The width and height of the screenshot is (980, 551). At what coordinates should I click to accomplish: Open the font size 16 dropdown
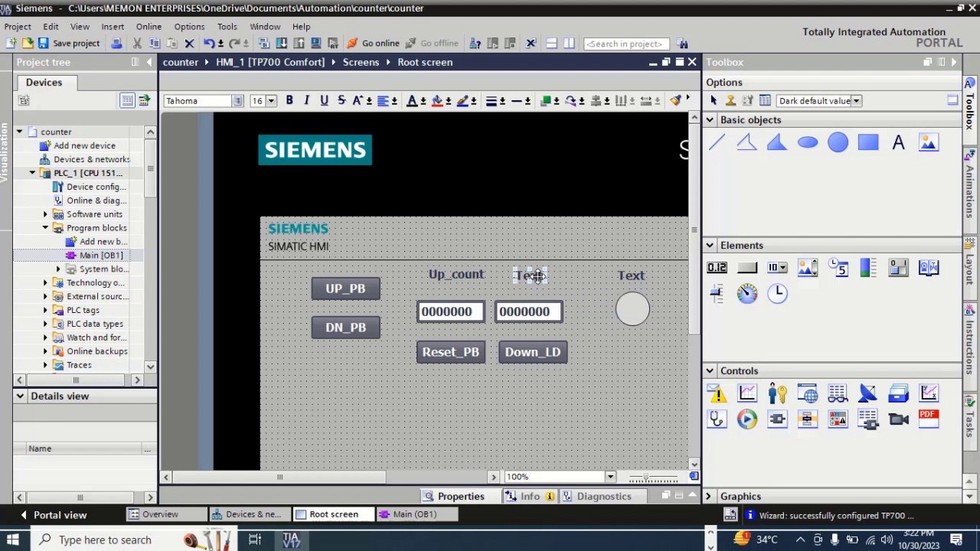[271, 101]
